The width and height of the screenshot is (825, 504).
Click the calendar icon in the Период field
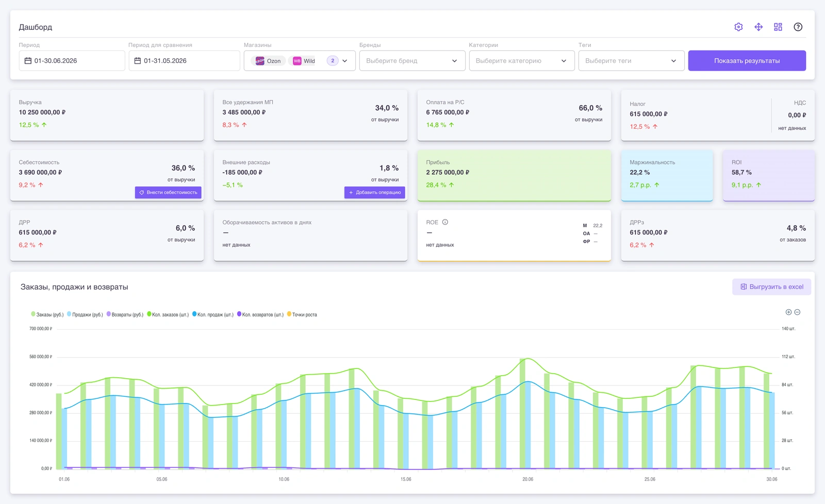click(28, 61)
